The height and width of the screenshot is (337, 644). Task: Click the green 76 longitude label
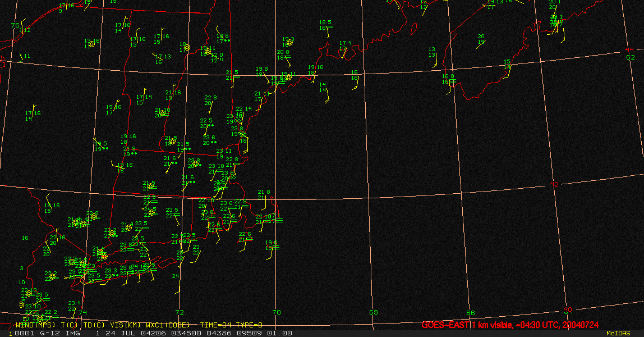pyautogui.click(x=15, y=25)
